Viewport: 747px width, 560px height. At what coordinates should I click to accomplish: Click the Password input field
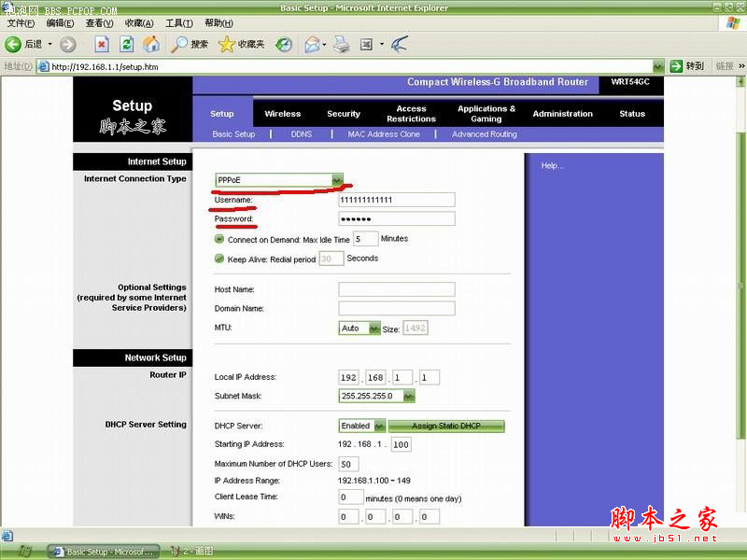point(396,218)
